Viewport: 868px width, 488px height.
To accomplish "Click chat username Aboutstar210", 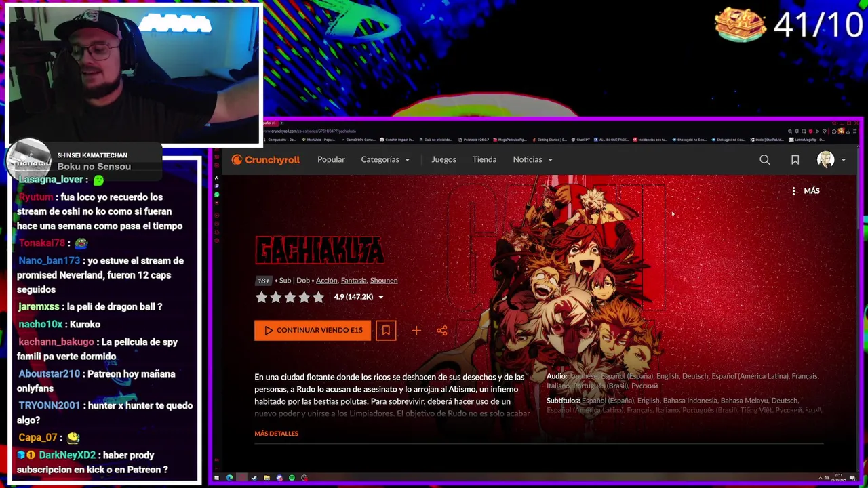I will tap(50, 374).
